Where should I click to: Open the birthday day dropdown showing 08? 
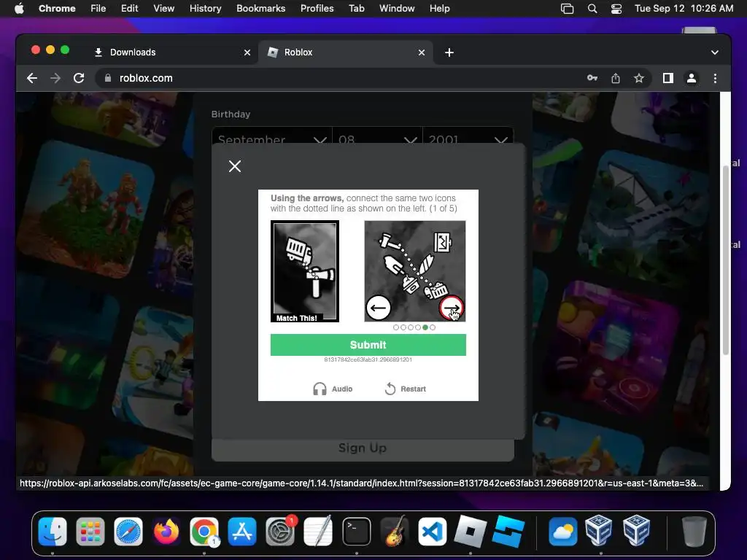[377, 136]
